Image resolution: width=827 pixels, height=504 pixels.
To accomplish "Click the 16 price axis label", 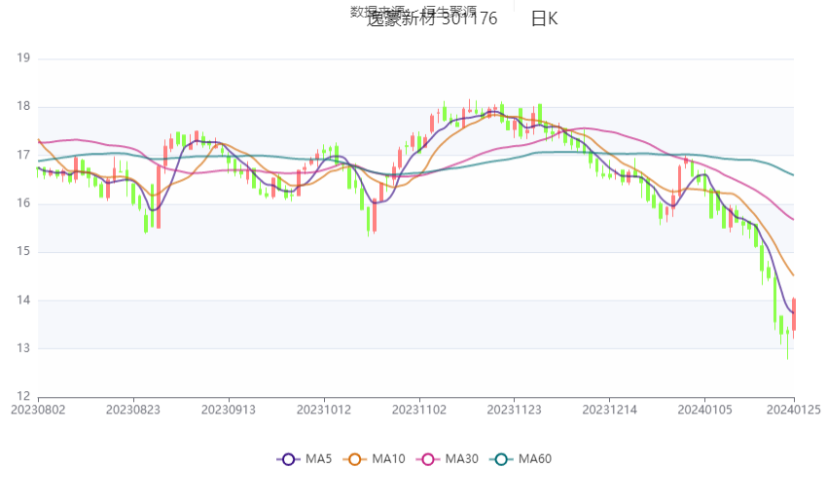I will (x=23, y=203).
